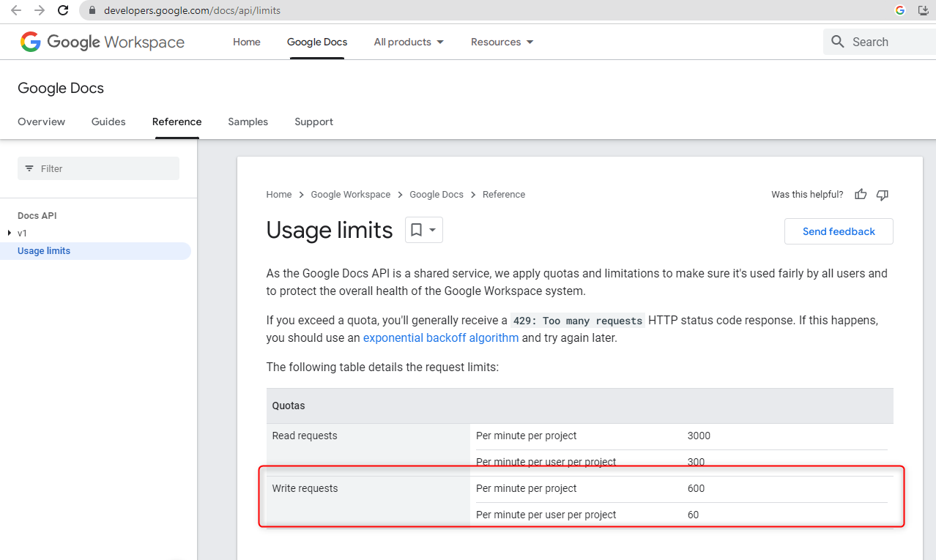Open the Overview tab

[41, 122]
